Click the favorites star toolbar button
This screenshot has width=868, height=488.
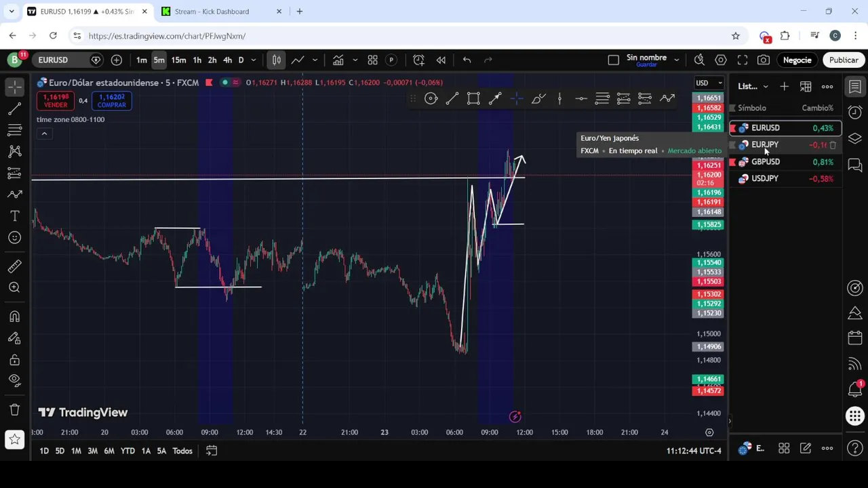click(14, 440)
